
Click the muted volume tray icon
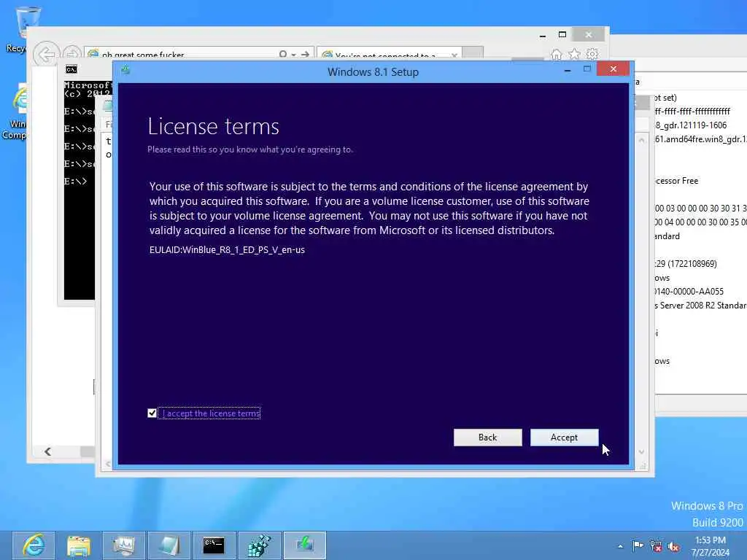[x=674, y=546]
